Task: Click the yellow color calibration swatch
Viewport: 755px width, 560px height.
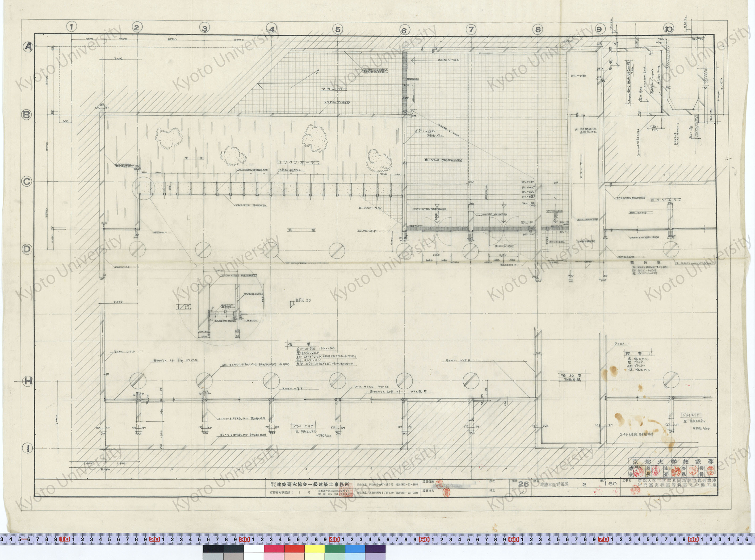Action: pyautogui.click(x=314, y=549)
